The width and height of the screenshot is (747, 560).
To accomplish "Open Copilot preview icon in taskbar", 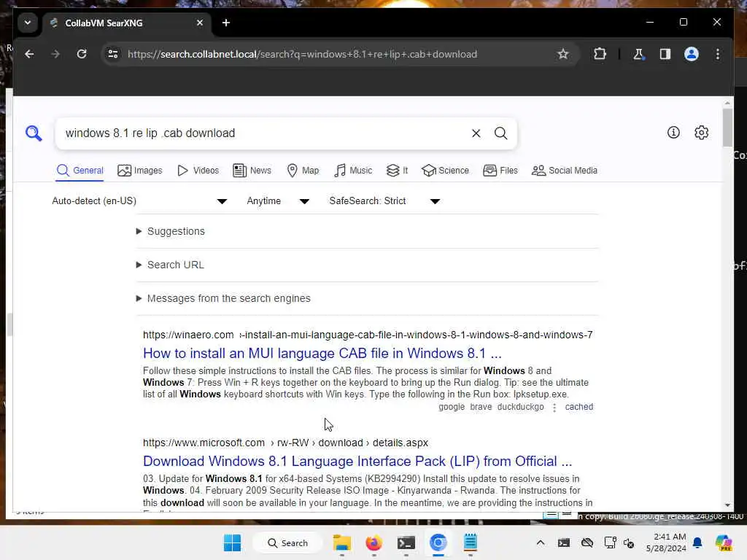I will tap(724, 542).
